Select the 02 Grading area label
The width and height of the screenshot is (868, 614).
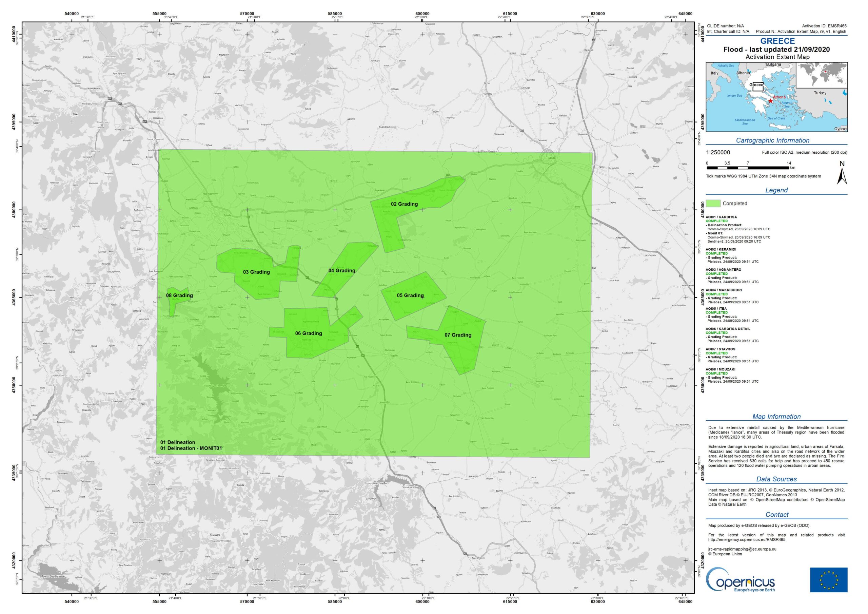pyautogui.click(x=404, y=204)
